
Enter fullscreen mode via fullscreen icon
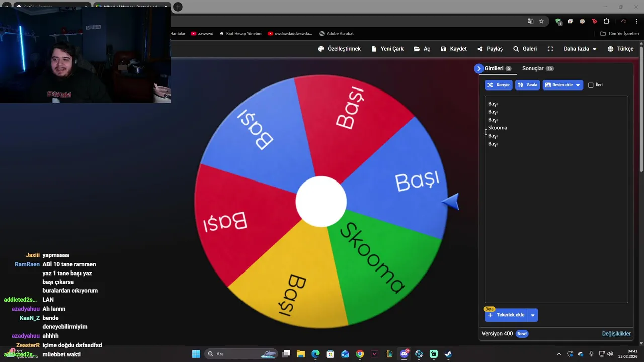tap(550, 49)
